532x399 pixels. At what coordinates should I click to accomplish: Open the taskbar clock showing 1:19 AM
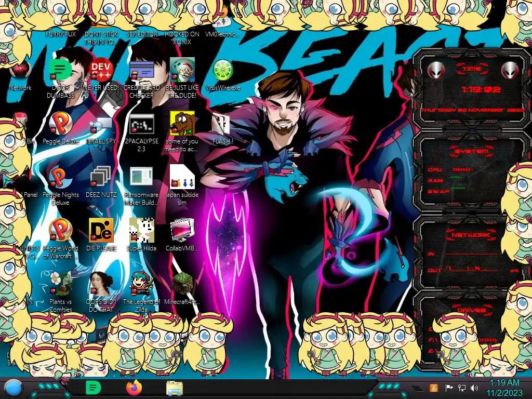pyautogui.click(x=504, y=388)
